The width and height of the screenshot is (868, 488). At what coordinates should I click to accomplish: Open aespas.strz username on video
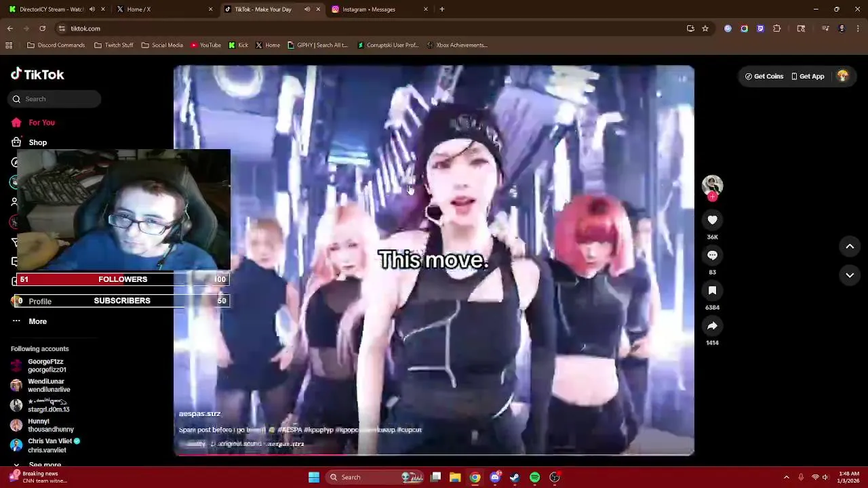pos(199,413)
